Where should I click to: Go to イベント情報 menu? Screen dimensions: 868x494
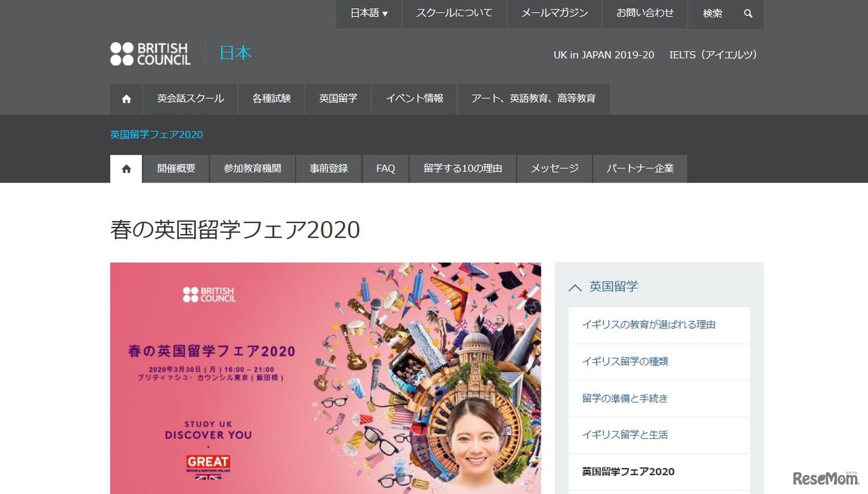[x=414, y=99]
